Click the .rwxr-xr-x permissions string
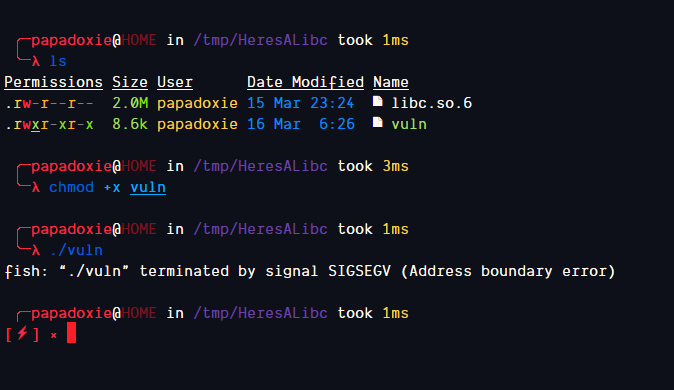The width and height of the screenshot is (674, 390). click(49, 124)
